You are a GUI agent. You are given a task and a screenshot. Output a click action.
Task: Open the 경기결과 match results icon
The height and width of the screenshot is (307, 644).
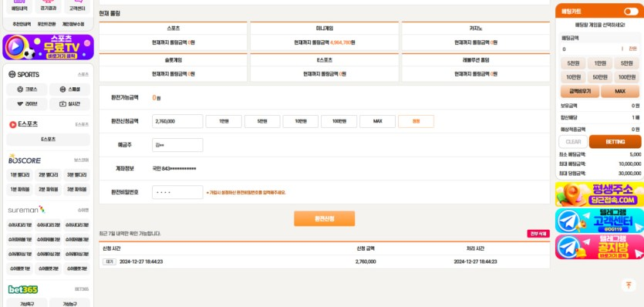coord(49,6)
